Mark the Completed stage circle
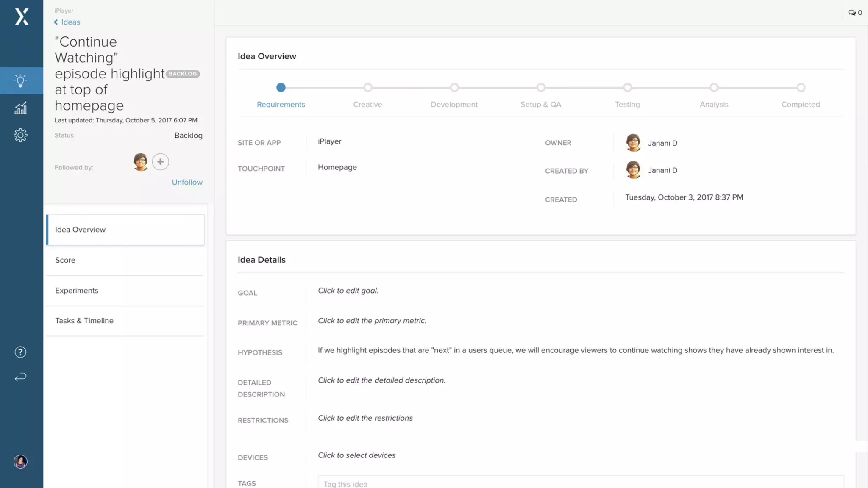The height and width of the screenshot is (488, 868). point(801,88)
